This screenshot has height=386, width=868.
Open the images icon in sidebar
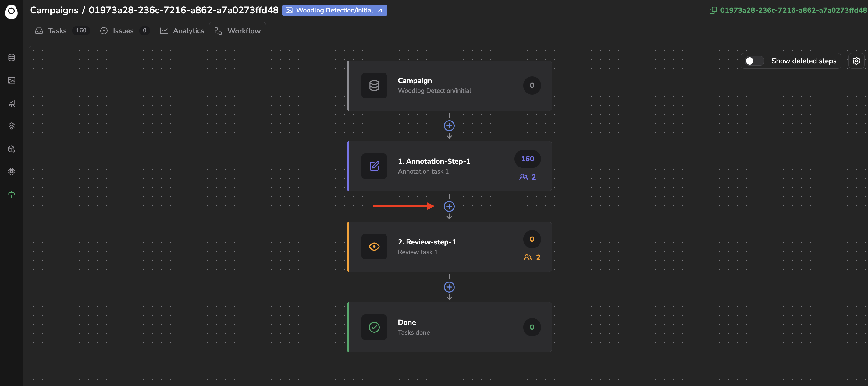(12, 80)
